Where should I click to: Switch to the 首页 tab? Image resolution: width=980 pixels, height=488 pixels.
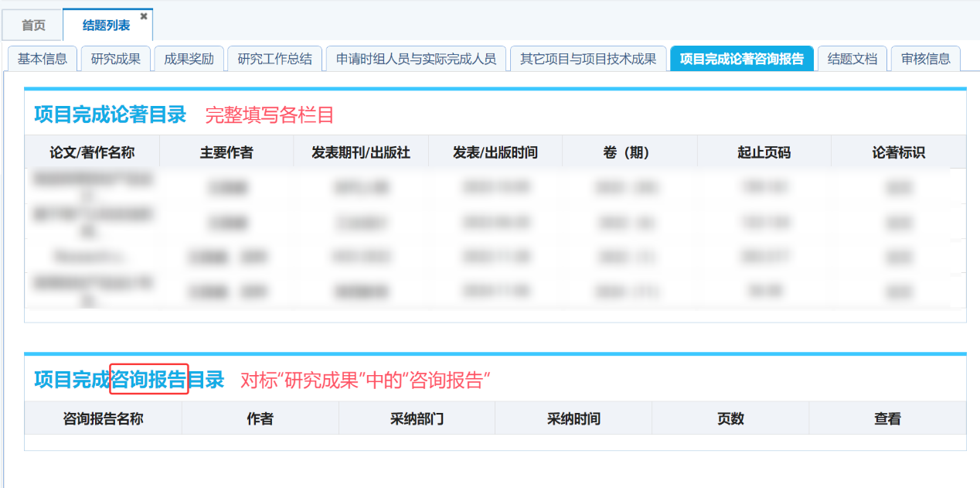point(33,26)
